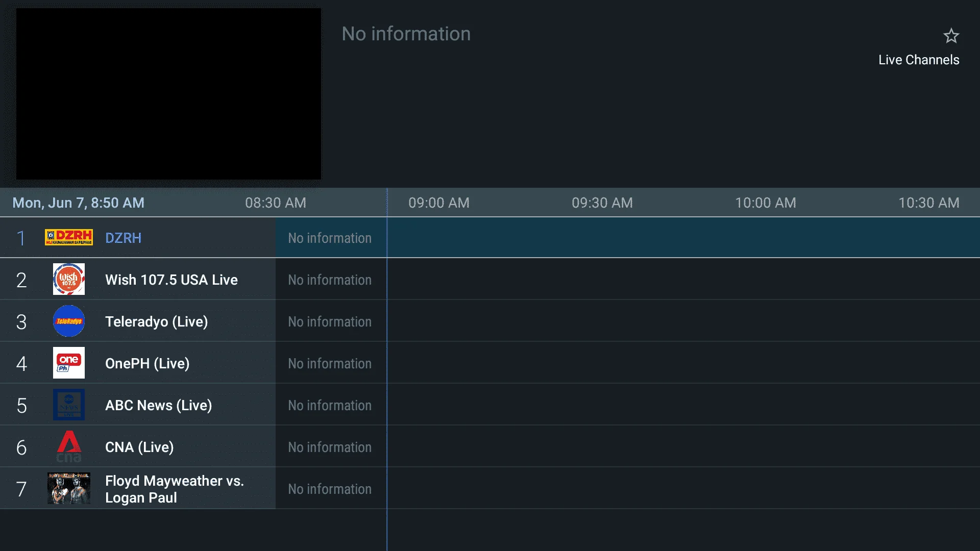Screen dimensions: 980x551
Task: Click the 09:30 AM timeline marker
Action: click(x=602, y=203)
